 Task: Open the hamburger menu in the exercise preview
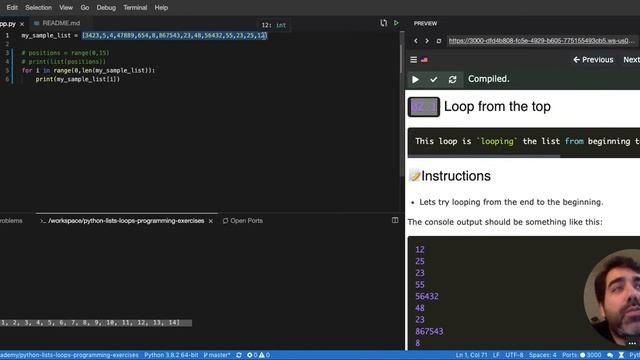pyautogui.click(x=413, y=60)
